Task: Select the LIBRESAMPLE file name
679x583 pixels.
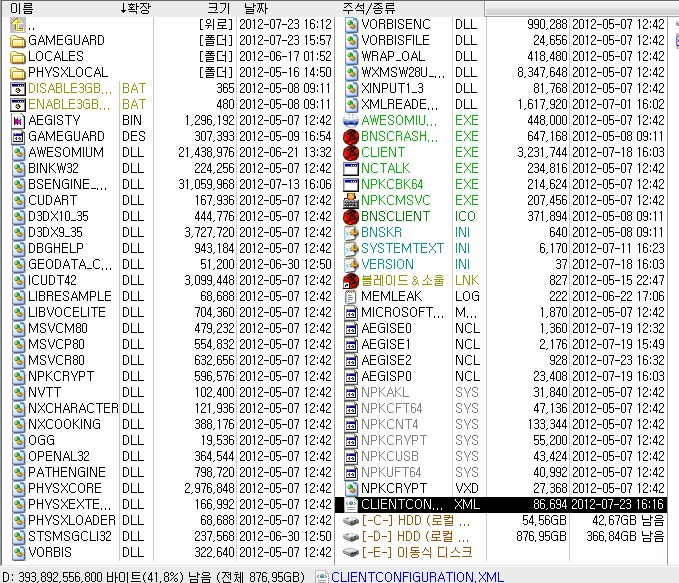Action: pos(70,297)
